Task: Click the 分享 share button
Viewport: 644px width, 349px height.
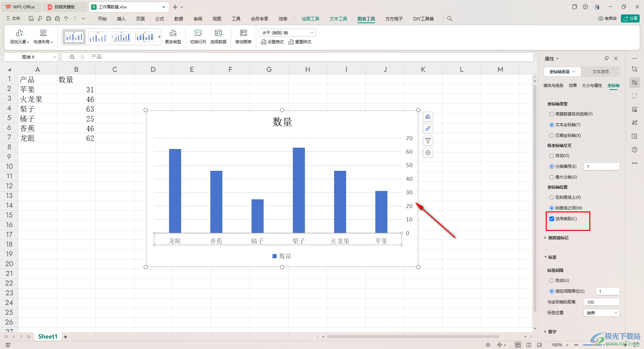Action: pos(630,18)
